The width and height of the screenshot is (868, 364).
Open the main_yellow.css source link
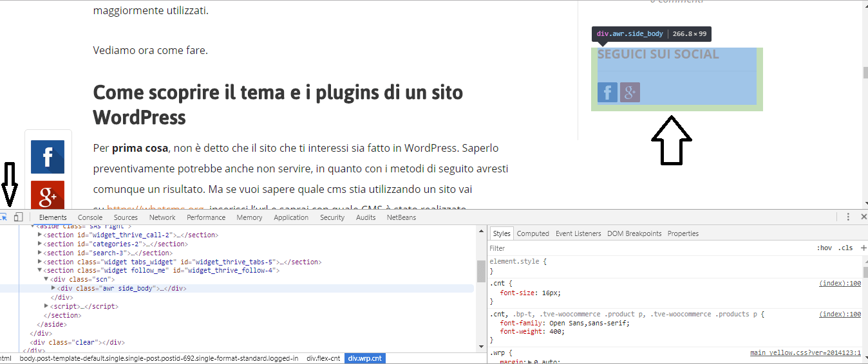pyautogui.click(x=806, y=353)
